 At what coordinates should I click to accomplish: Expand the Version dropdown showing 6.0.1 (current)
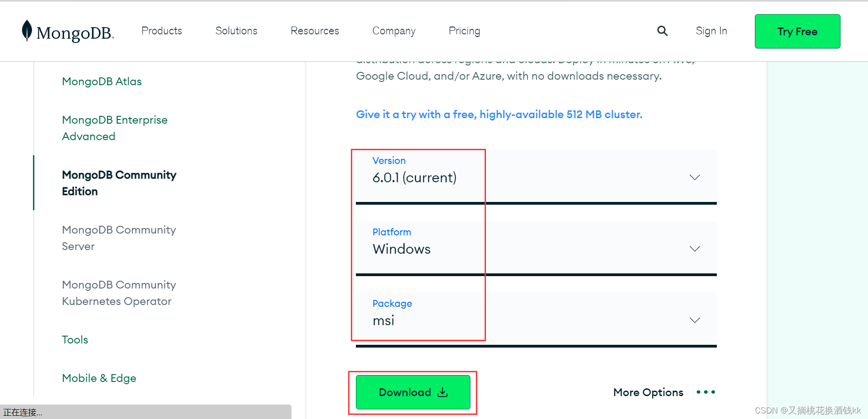[694, 177]
